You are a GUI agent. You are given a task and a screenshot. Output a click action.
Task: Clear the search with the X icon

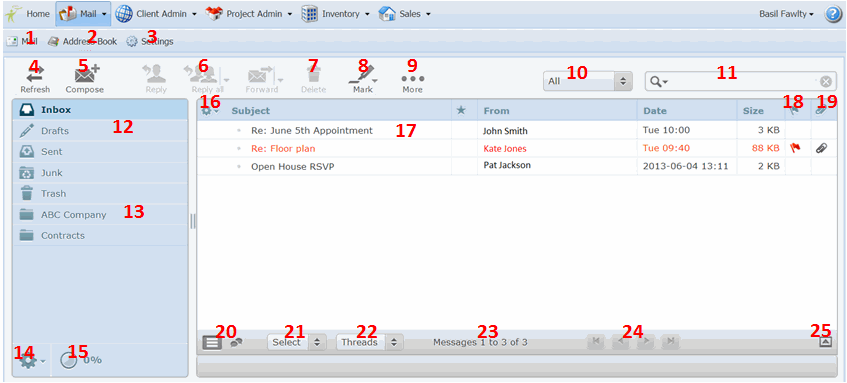[x=826, y=82]
